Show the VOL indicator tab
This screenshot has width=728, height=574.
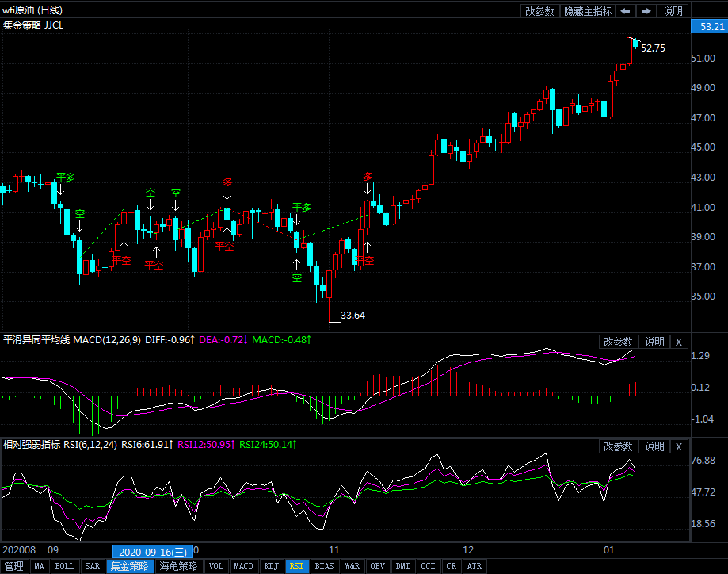(x=215, y=567)
